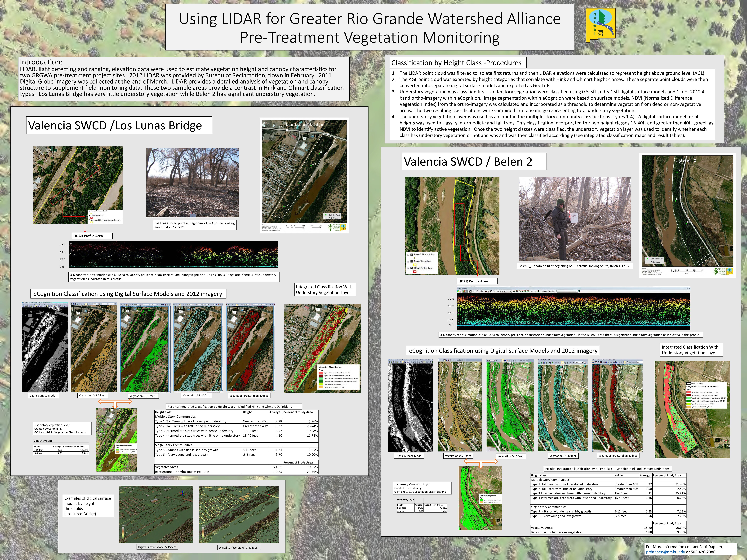Screen dimensions: 747x560
Task: Click the 'Digital Surface Model 5-15 feet' caption
Action: click(157, 547)
